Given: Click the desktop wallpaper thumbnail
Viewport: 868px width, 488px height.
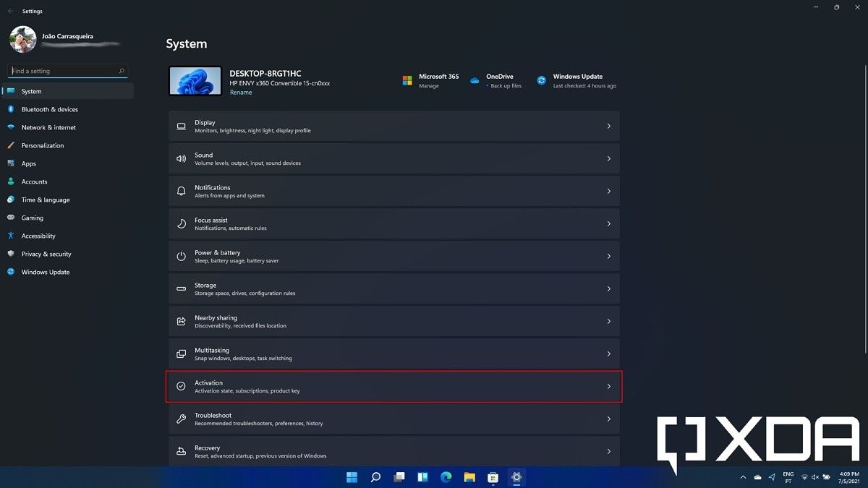Looking at the screenshot, I should coord(195,81).
